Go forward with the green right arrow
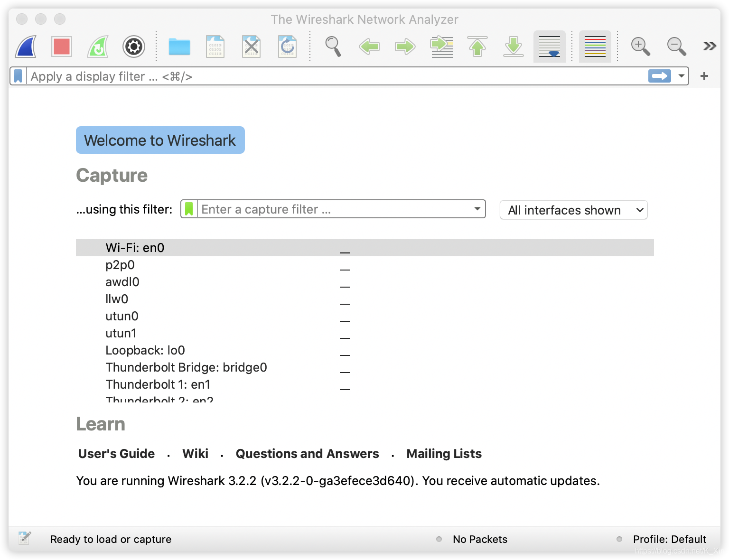 (405, 47)
